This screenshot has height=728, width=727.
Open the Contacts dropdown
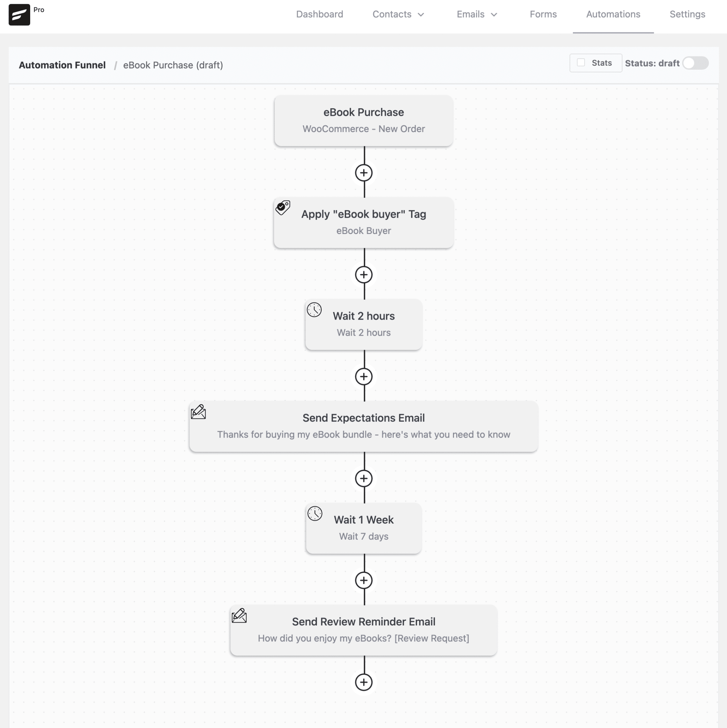(398, 14)
